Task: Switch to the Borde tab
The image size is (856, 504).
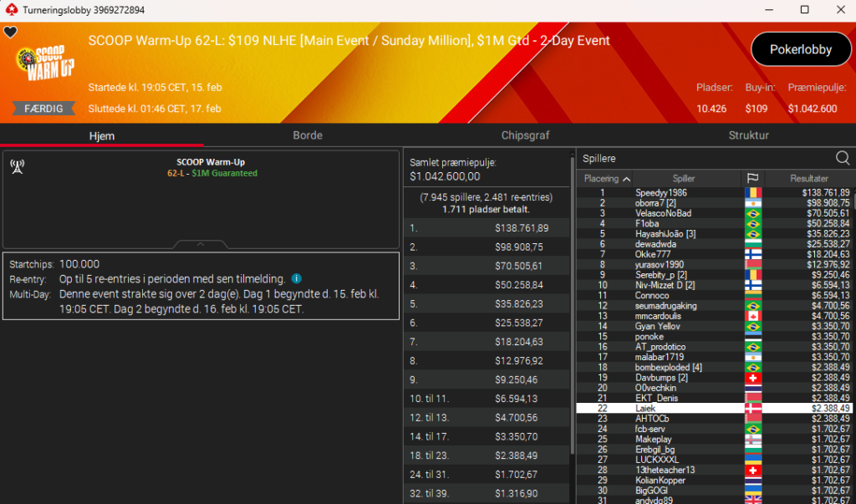Action: tap(308, 135)
